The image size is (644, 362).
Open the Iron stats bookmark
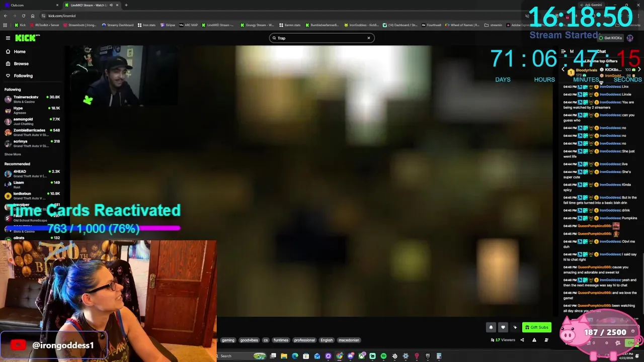pos(146,25)
